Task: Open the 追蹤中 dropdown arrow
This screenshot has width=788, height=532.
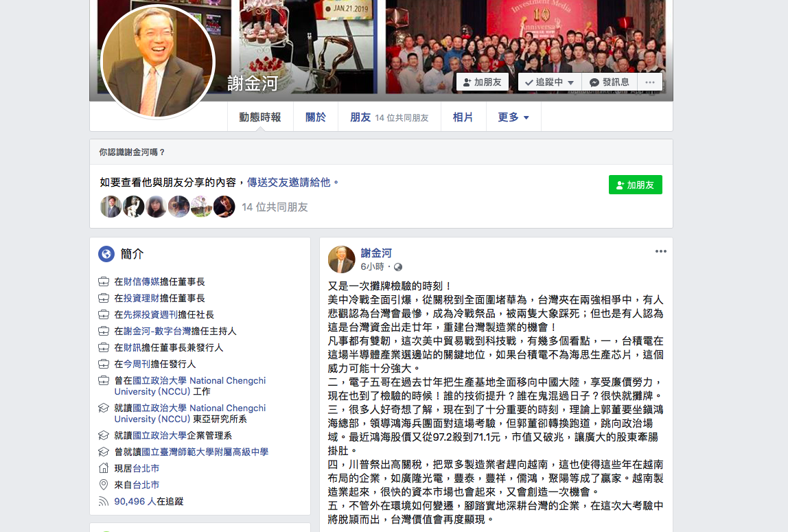Action: click(571, 81)
